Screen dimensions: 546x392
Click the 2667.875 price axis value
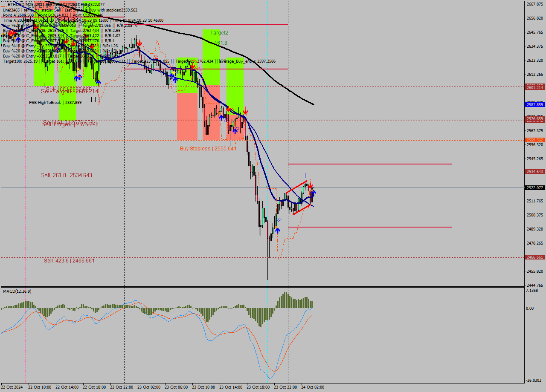535,4
